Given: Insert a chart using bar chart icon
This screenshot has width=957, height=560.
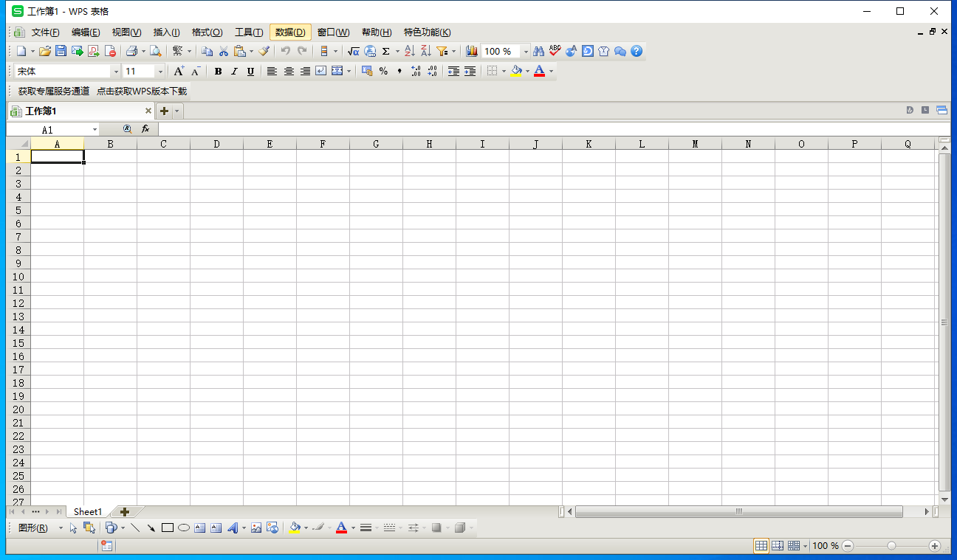Looking at the screenshot, I should [472, 51].
